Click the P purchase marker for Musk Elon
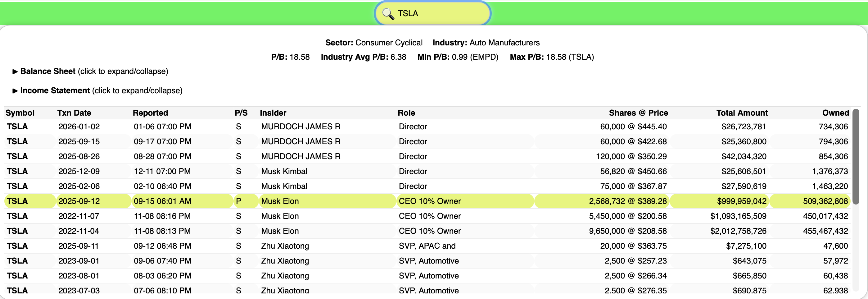 point(238,201)
